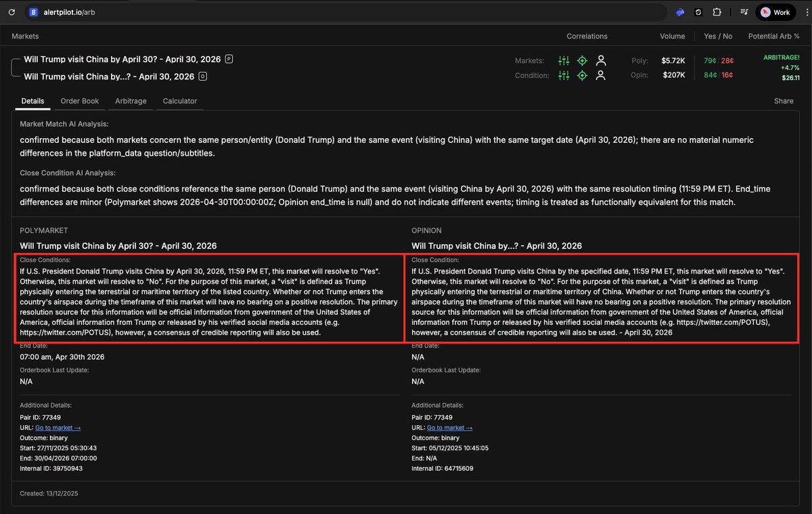Screen dimensions: 812x514
Task: Click the 'Market Match AI Analysis:' label
Action: coord(64,125)
